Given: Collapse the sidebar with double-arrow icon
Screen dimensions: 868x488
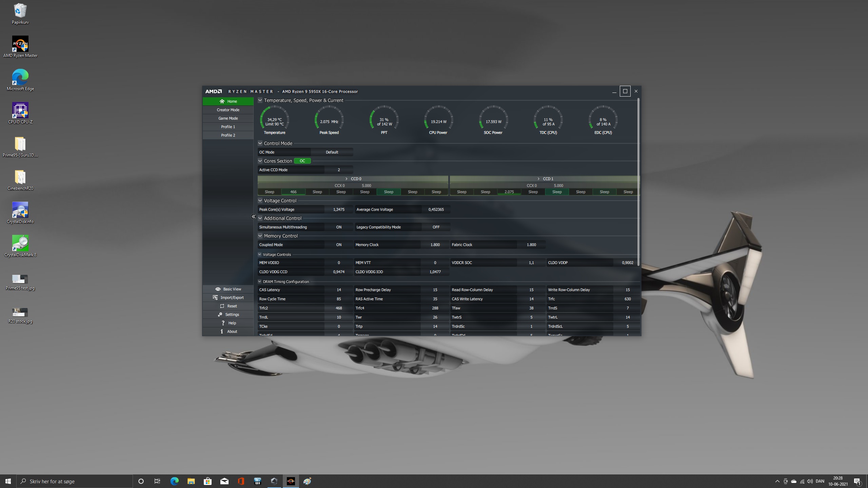Looking at the screenshot, I should point(253,217).
